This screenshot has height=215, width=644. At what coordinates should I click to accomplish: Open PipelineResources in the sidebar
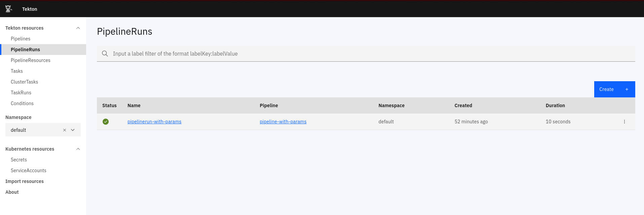pyautogui.click(x=30, y=60)
